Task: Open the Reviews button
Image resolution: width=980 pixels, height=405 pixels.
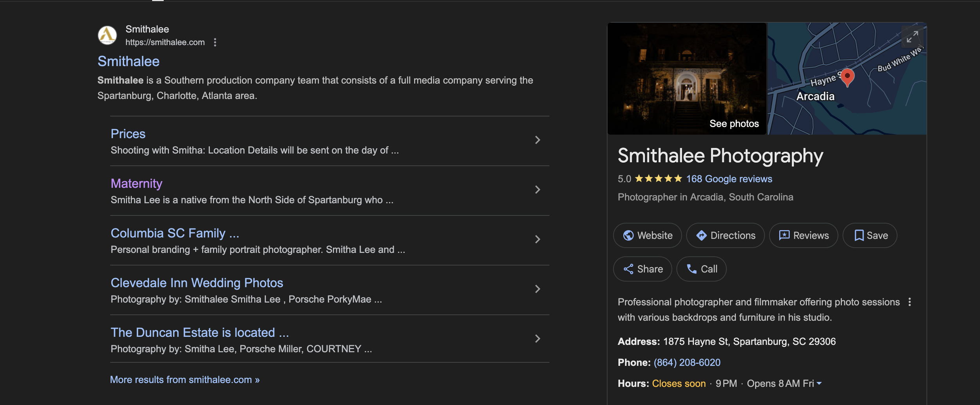Action: (x=803, y=235)
